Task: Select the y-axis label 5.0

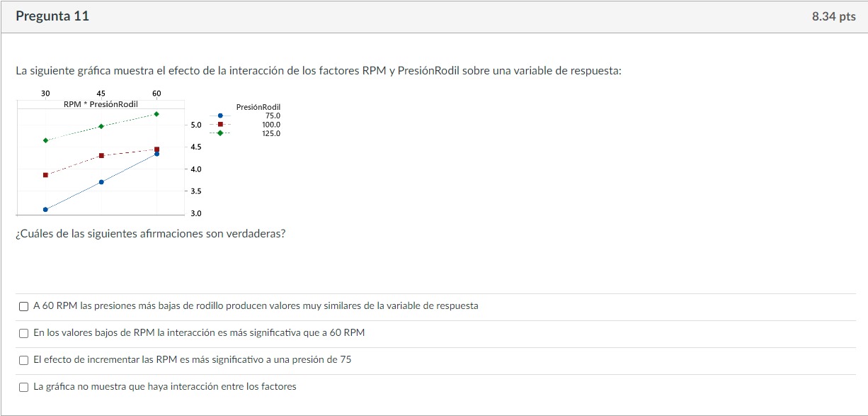Action: (x=196, y=124)
